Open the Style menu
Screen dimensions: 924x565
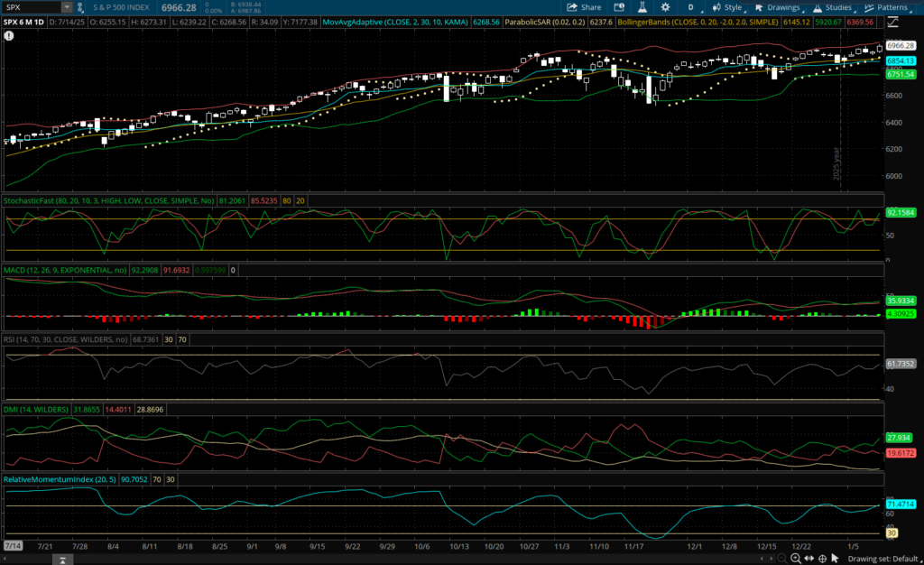click(727, 7)
